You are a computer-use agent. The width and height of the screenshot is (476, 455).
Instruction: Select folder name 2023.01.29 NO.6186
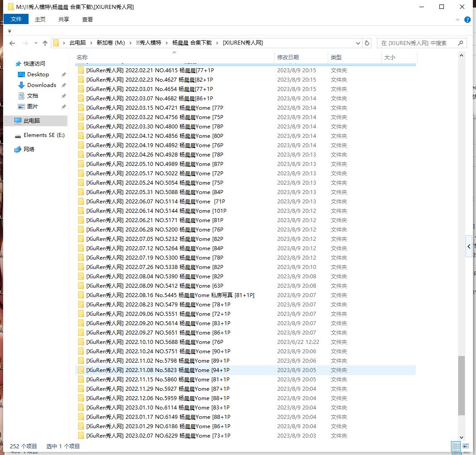[x=159, y=426]
